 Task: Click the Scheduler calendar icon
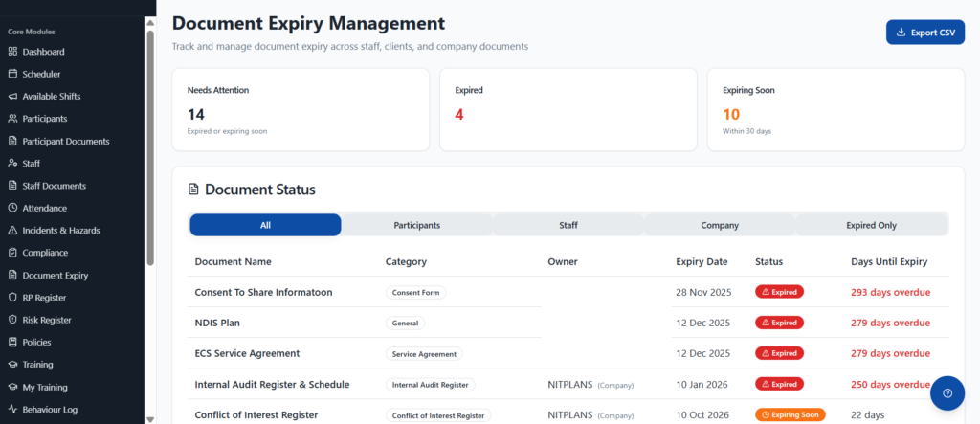coord(12,74)
